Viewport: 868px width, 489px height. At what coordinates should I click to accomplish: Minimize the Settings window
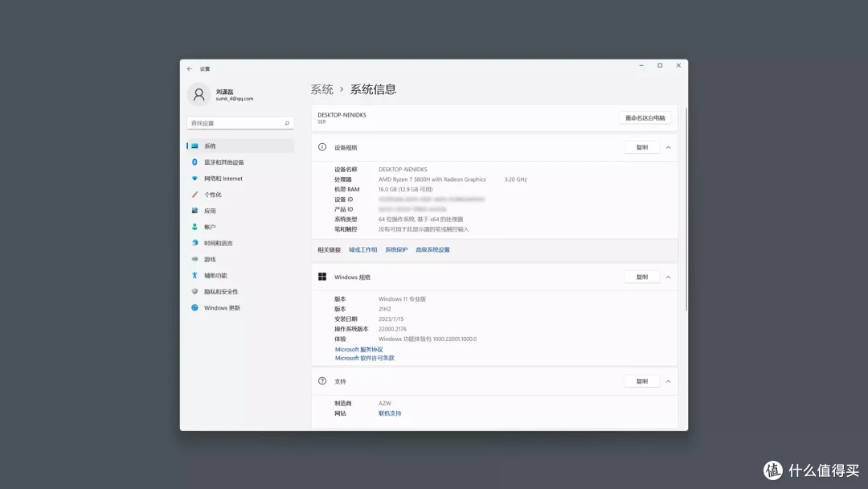tap(641, 65)
